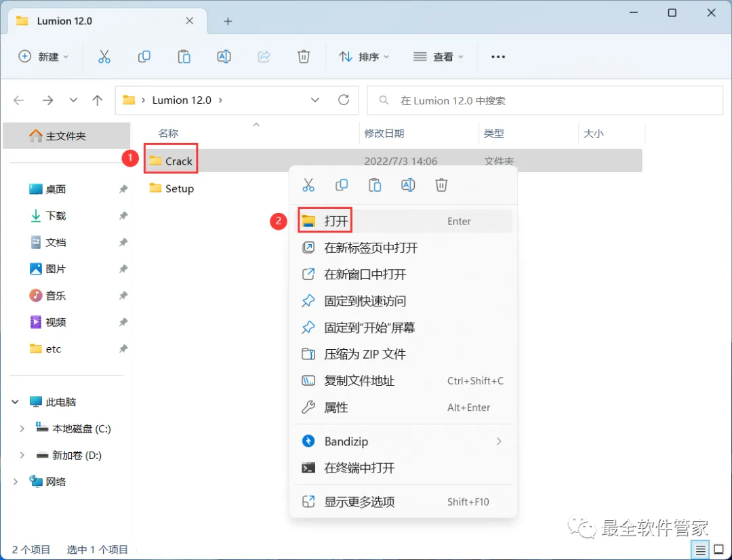Click the toolbar Cut scissors icon

tap(104, 57)
